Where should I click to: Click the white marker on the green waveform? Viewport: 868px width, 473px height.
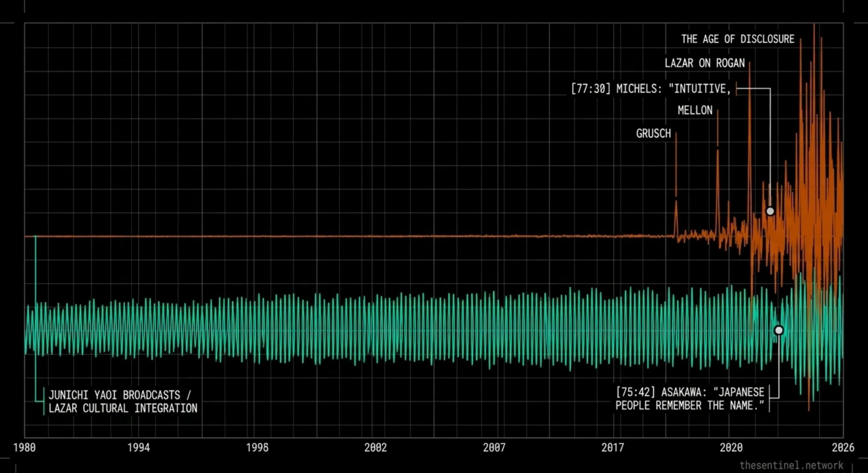tap(779, 330)
